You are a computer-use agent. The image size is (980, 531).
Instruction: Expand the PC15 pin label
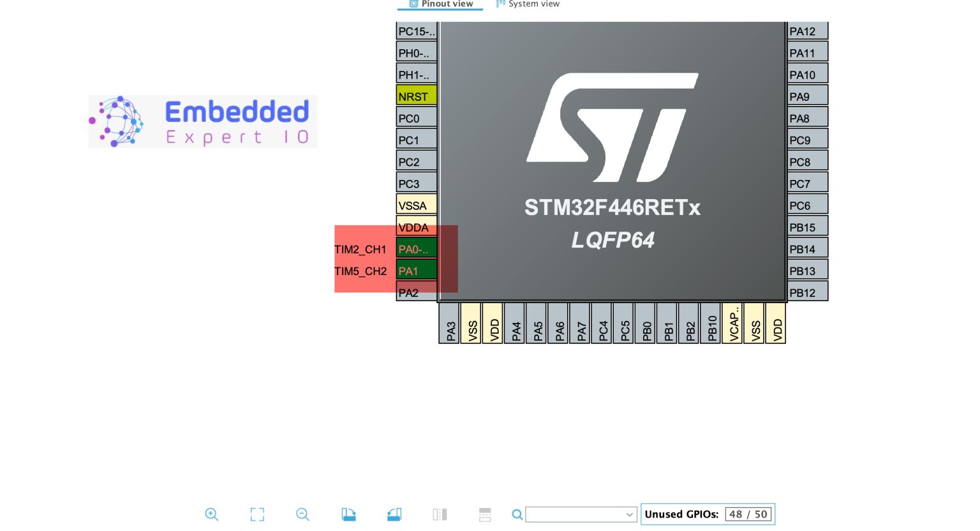click(416, 31)
